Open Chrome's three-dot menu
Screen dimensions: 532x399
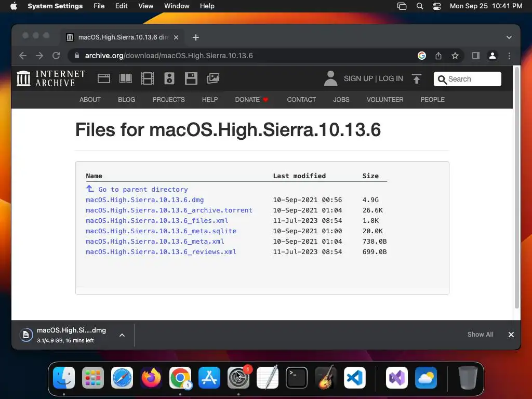[x=509, y=56]
